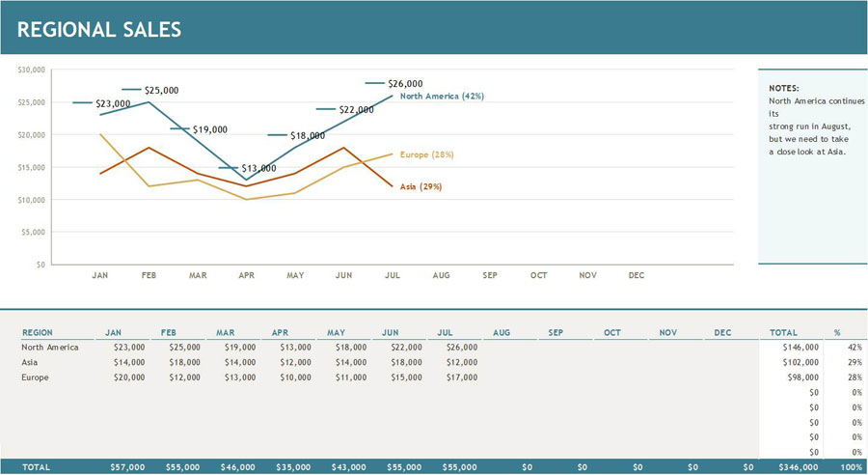
Task: Click the TOTAL column header in the table
Action: point(783,332)
